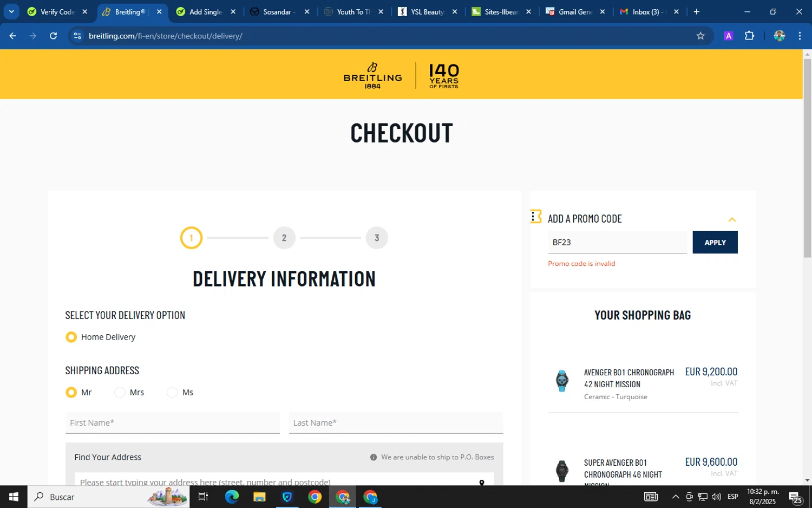Click the 140 Years of Firsts logo
Screen dimensions: 812x508
pyautogui.click(x=444, y=76)
